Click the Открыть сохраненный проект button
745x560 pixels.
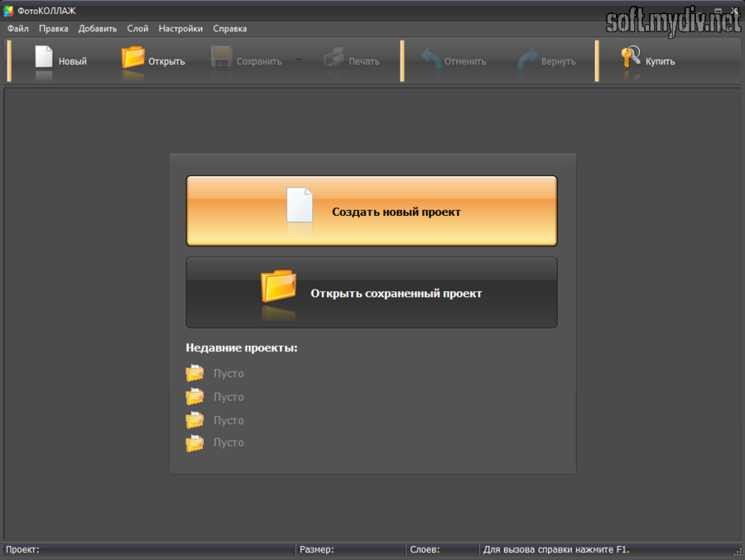[x=372, y=293]
